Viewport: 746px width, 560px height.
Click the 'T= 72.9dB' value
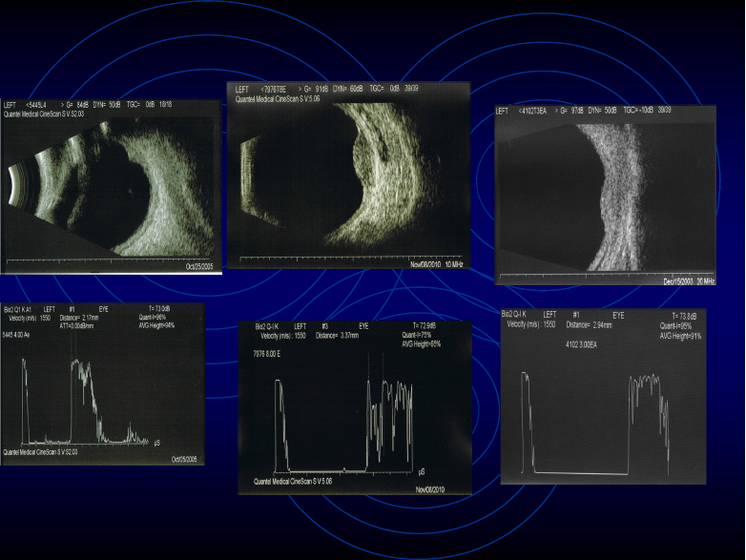click(425, 326)
